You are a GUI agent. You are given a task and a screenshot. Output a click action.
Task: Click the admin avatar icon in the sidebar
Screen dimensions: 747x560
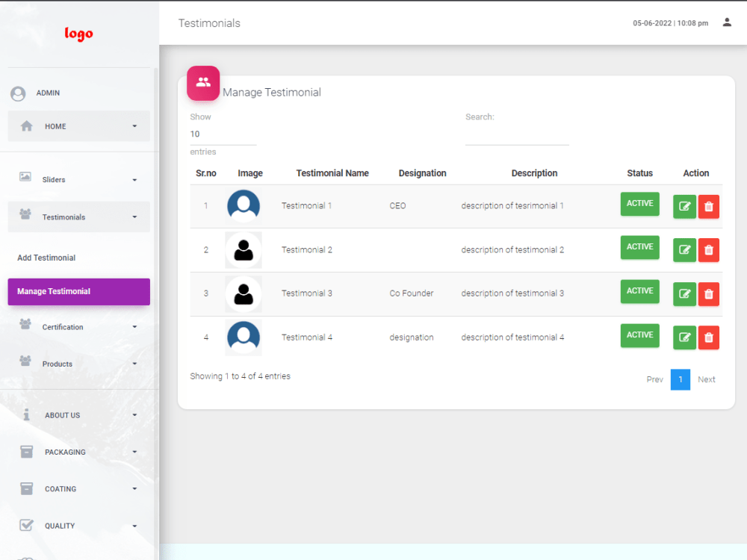18,93
